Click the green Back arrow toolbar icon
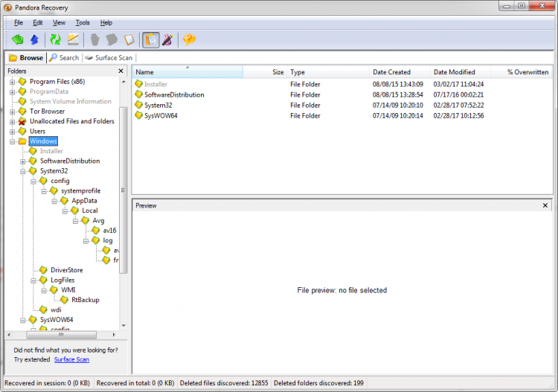 pyautogui.click(x=17, y=39)
